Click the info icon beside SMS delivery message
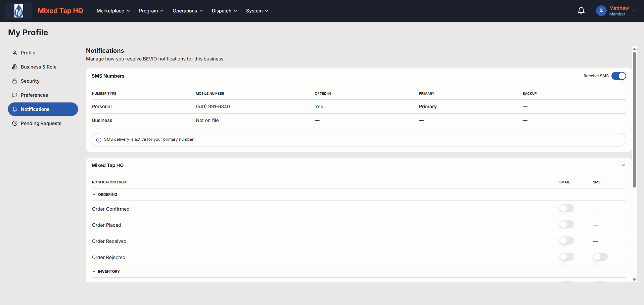 point(99,140)
